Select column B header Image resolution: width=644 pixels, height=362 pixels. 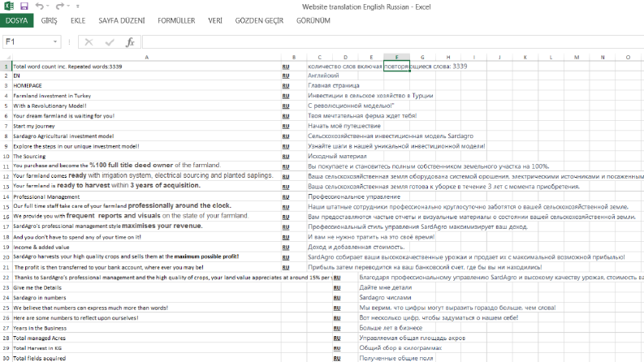(x=294, y=57)
